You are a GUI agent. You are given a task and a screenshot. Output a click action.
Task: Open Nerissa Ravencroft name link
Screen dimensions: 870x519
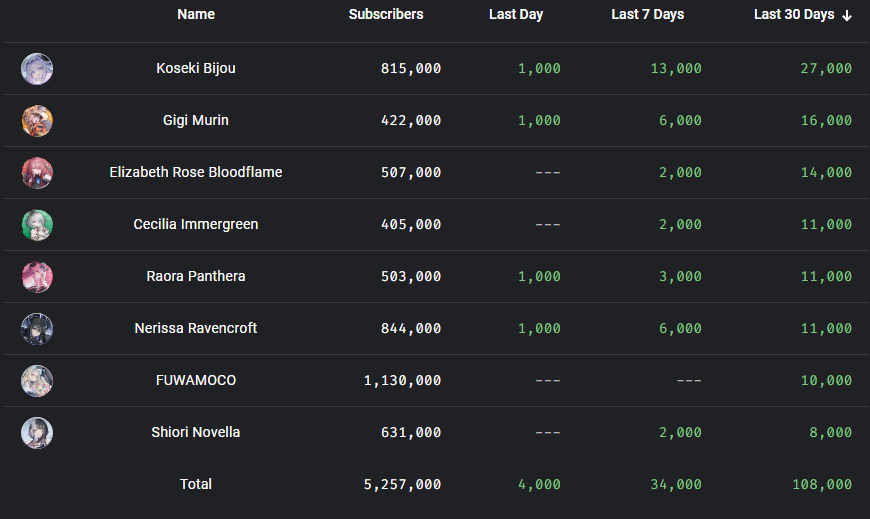click(x=196, y=328)
